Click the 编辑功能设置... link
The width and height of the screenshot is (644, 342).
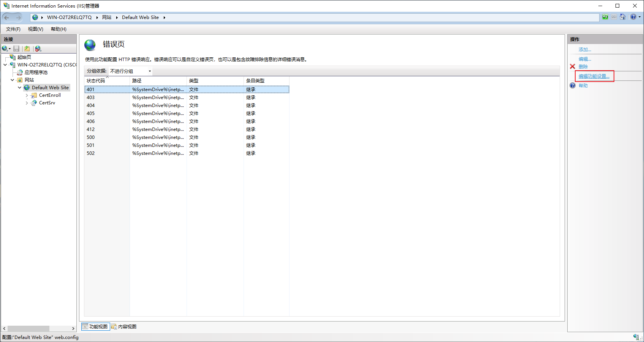click(x=594, y=76)
